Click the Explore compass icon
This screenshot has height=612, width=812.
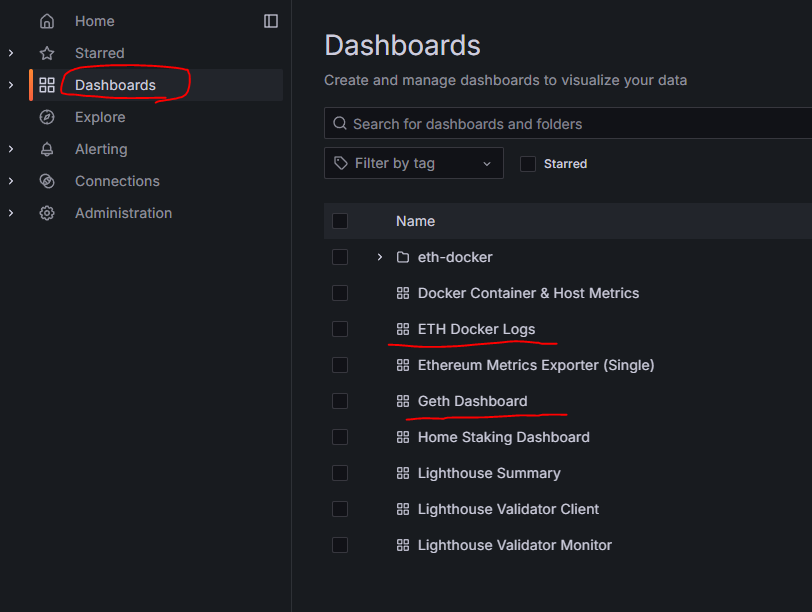47,117
